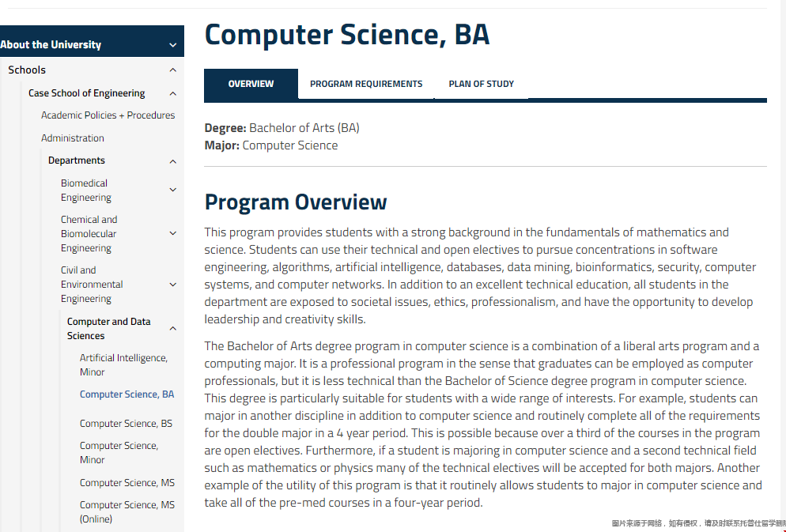This screenshot has width=786, height=532.
Task: Select Computer Science, Minor from the sidebar
Action: pos(117,452)
